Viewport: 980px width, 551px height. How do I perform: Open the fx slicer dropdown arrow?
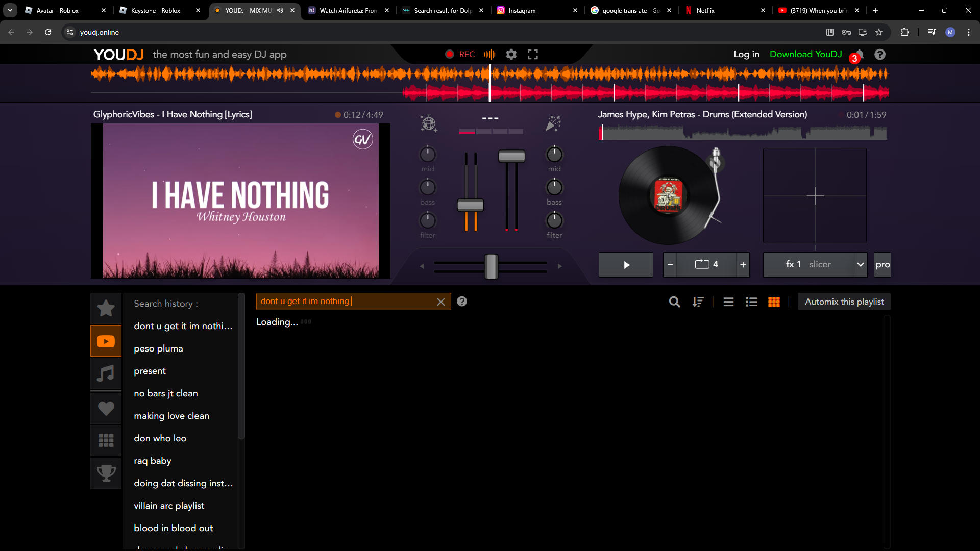point(861,265)
